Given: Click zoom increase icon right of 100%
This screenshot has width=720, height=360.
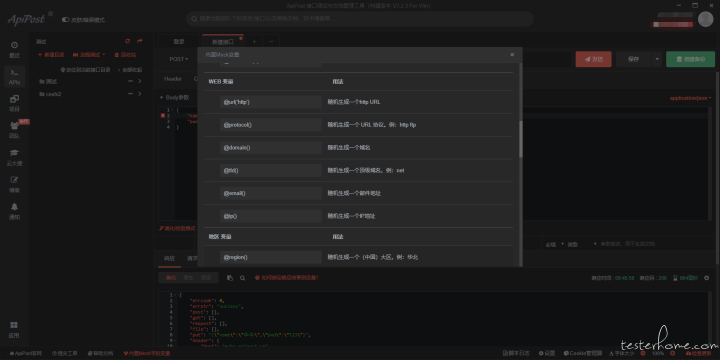Looking at the screenshot, I should tap(672, 354).
